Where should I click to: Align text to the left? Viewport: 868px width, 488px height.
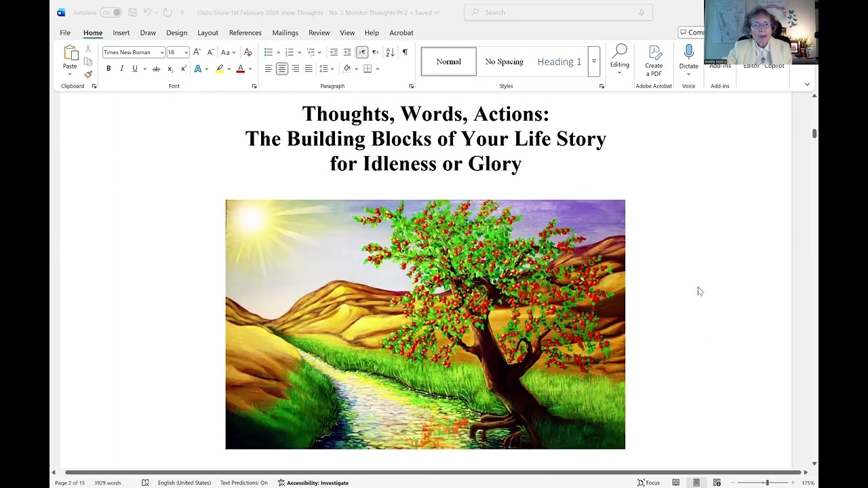[x=269, y=68]
